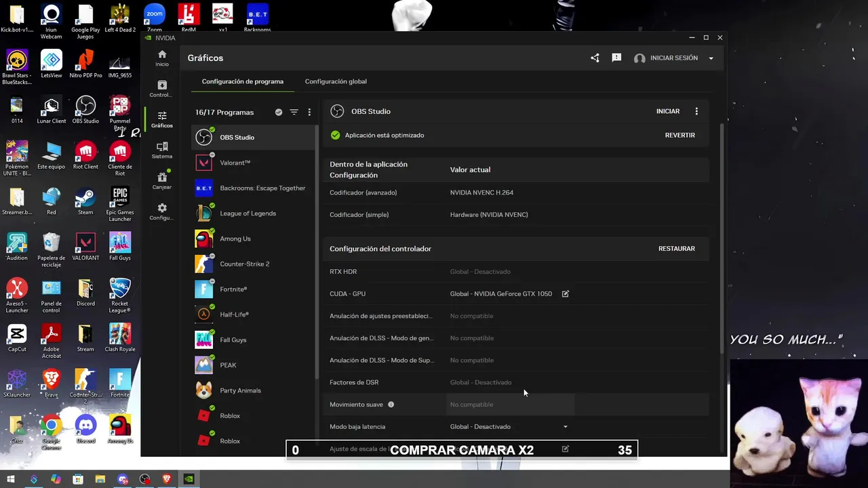Select Fall Guys in programs list
This screenshot has width=868, height=488.
click(x=254, y=340)
